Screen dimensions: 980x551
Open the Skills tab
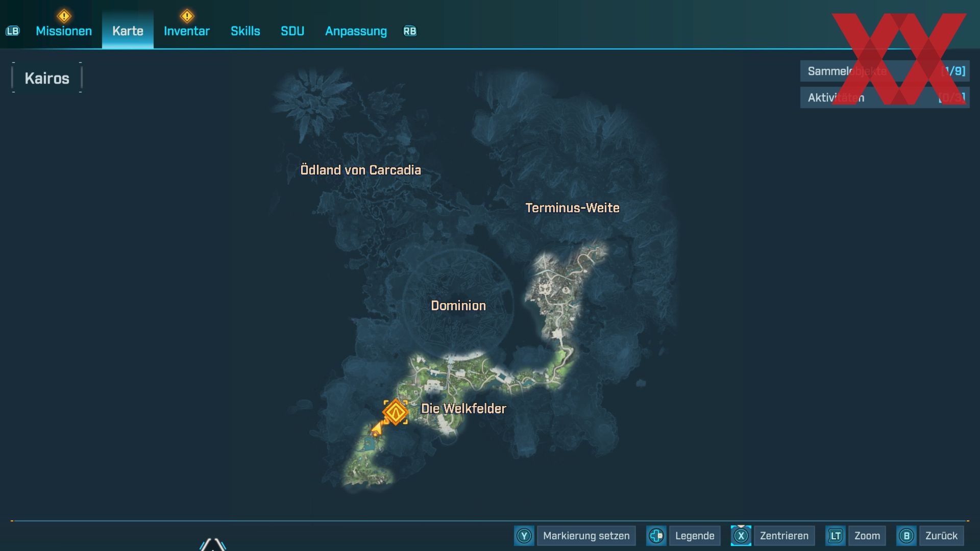[x=245, y=31]
